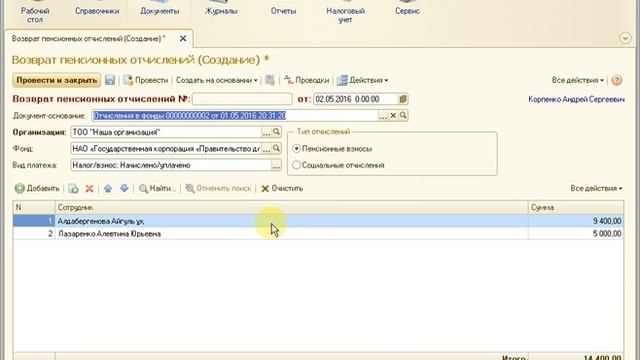Click select ellipsis for Вид платежа
The height and width of the screenshot is (360, 640).
pyautogui.click(x=276, y=165)
